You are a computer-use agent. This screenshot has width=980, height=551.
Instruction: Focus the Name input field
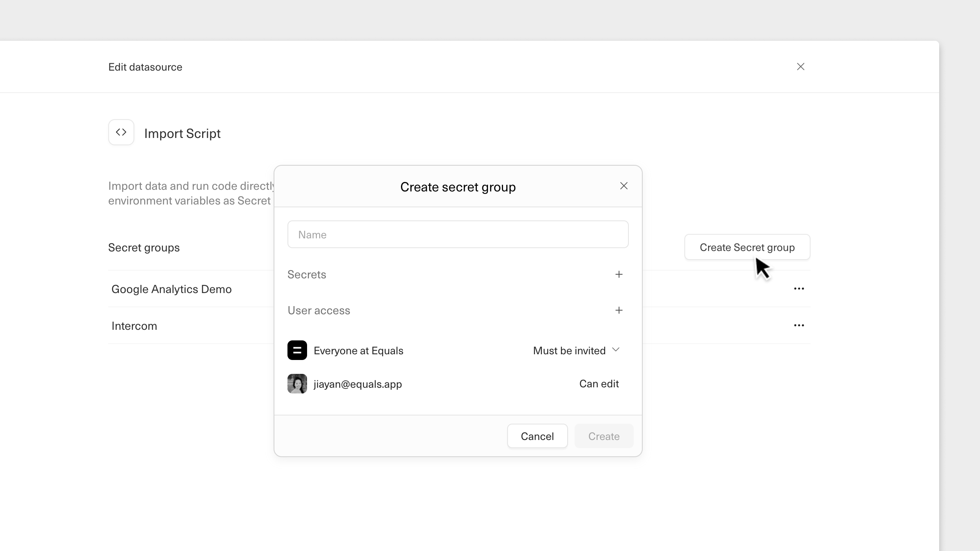[x=457, y=234]
